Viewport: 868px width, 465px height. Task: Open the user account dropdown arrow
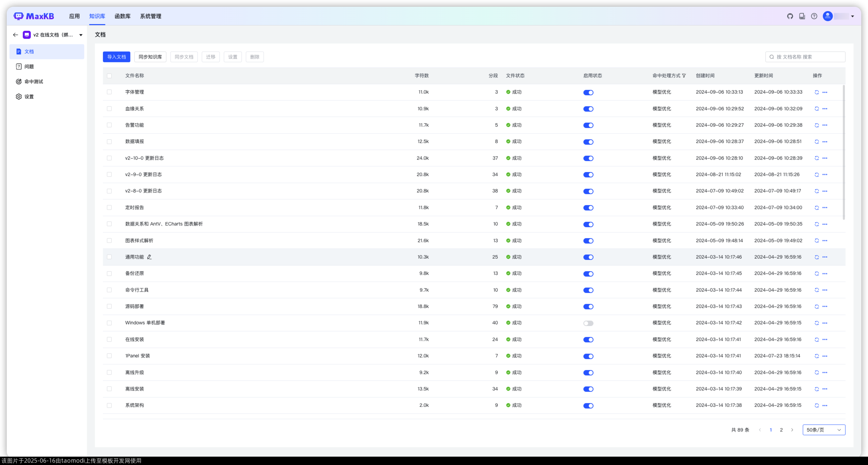853,16
